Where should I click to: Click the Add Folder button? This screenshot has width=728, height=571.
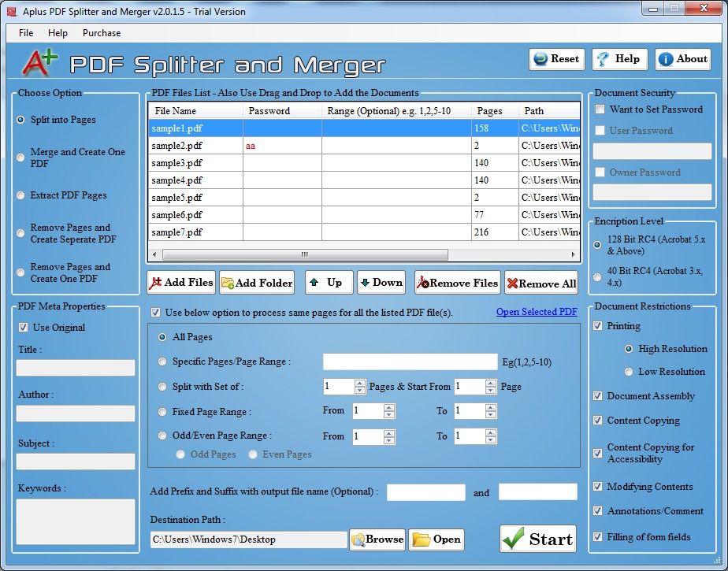point(257,283)
